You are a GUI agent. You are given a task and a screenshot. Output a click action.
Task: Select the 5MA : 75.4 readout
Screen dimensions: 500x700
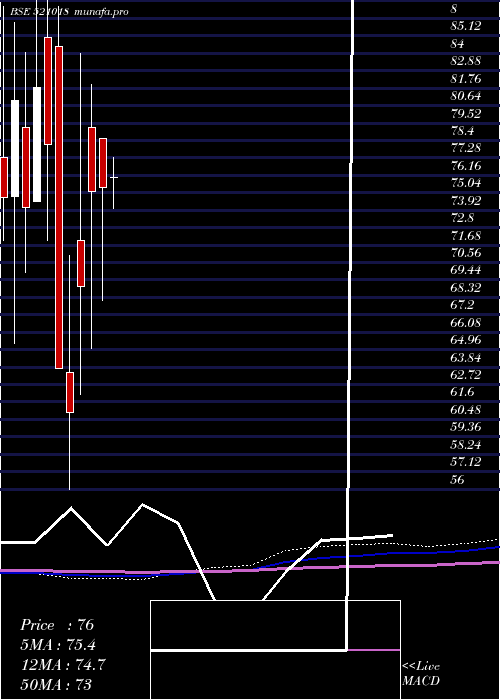tap(58, 645)
